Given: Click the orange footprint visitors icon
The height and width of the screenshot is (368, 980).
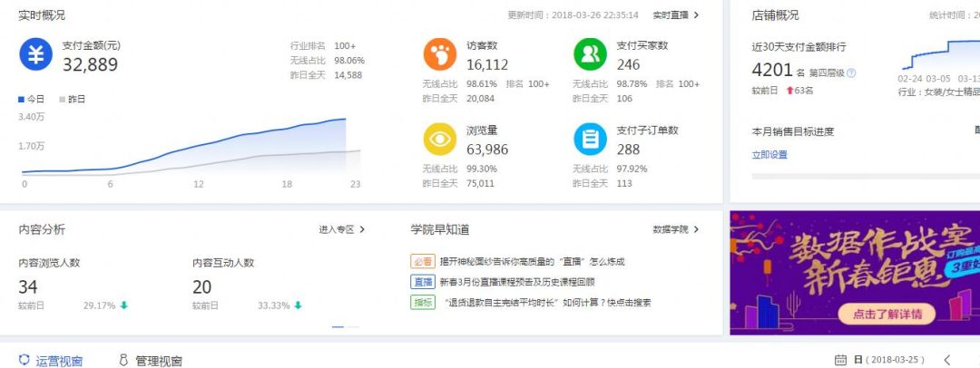Looking at the screenshot, I should 440,54.
